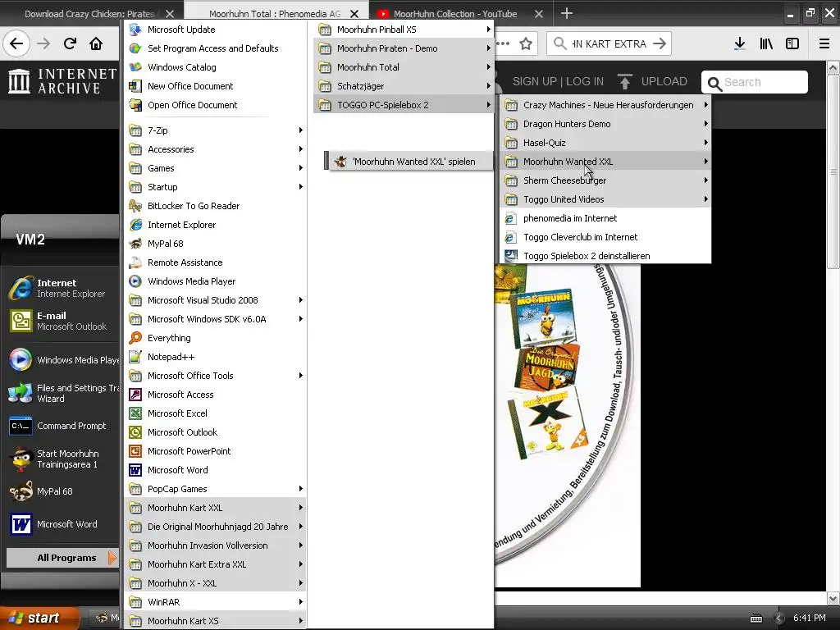Start Moorhuhn Trainingsarea 1 pinned item
The width and height of the screenshot is (840, 630).
click(62, 459)
